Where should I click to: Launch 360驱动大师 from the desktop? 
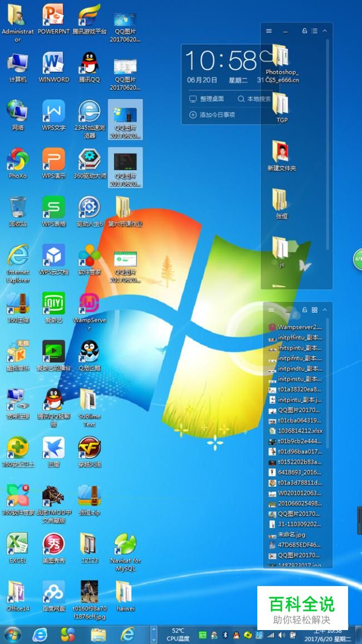point(90,163)
